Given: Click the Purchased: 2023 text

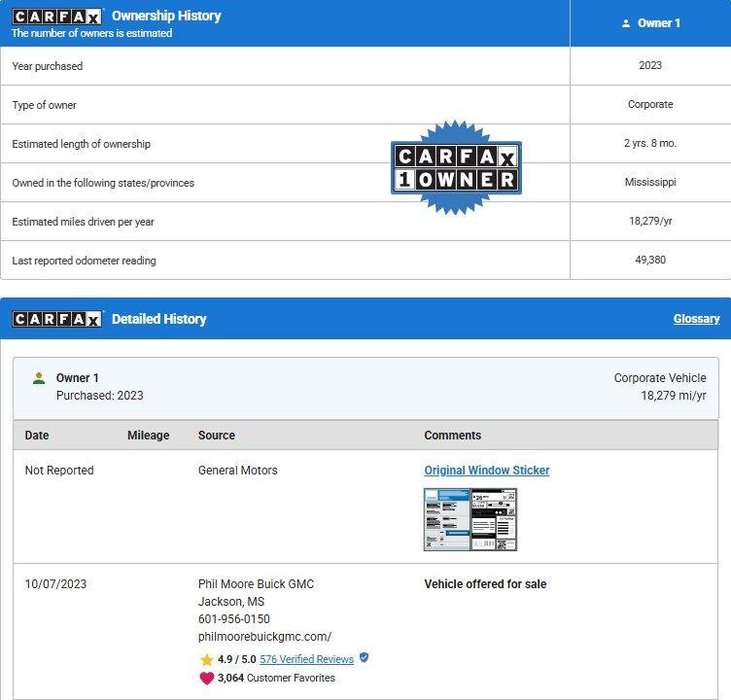Looking at the screenshot, I should coord(100,396).
